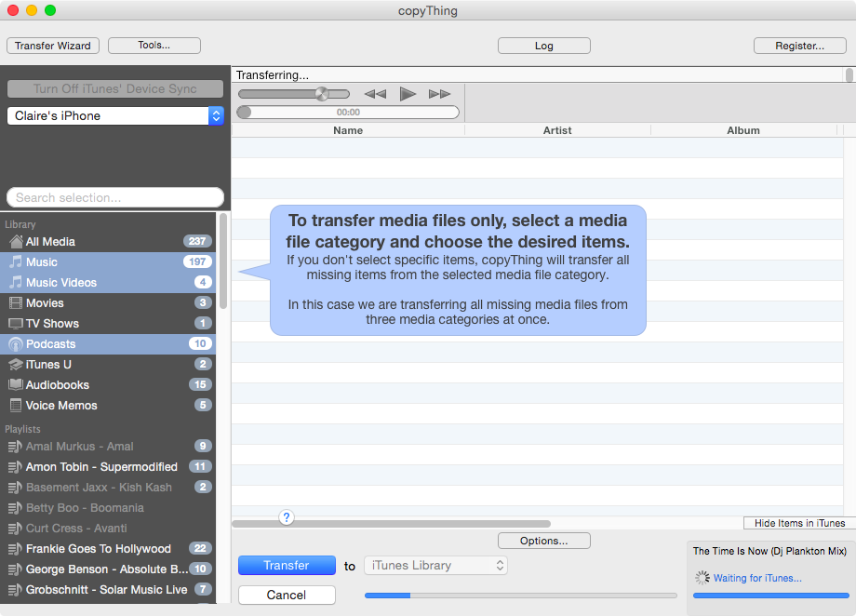Click the Voice Memos icon

(x=16, y=405)
